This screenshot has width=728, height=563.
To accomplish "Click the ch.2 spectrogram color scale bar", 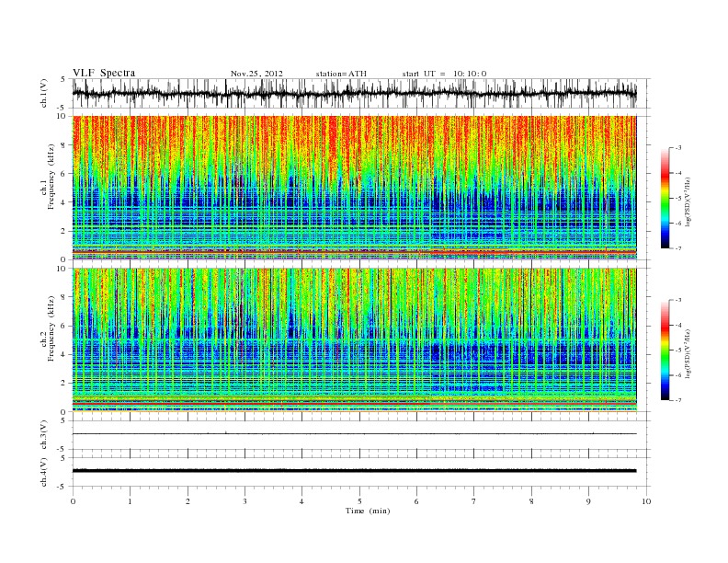I will pos(665,350).
